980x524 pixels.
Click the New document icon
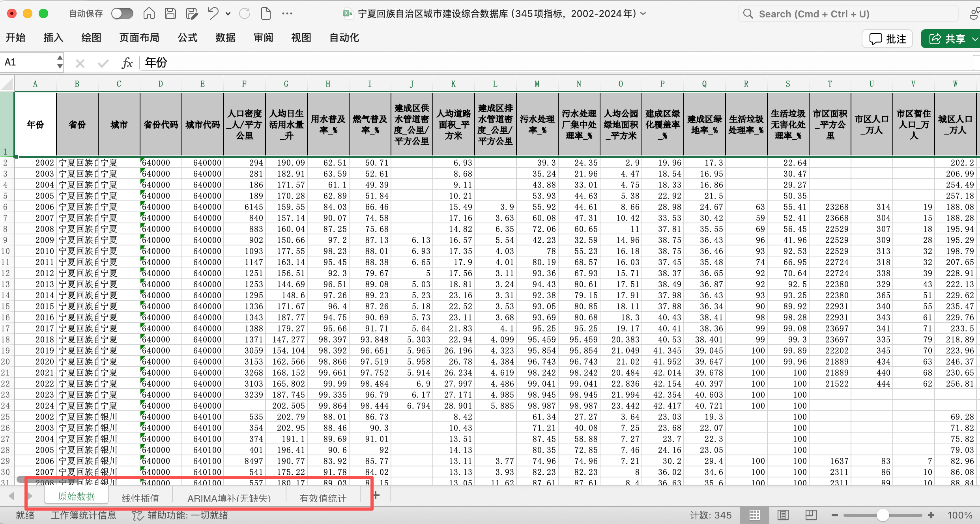pyautogui.click(x=266, y=13)
